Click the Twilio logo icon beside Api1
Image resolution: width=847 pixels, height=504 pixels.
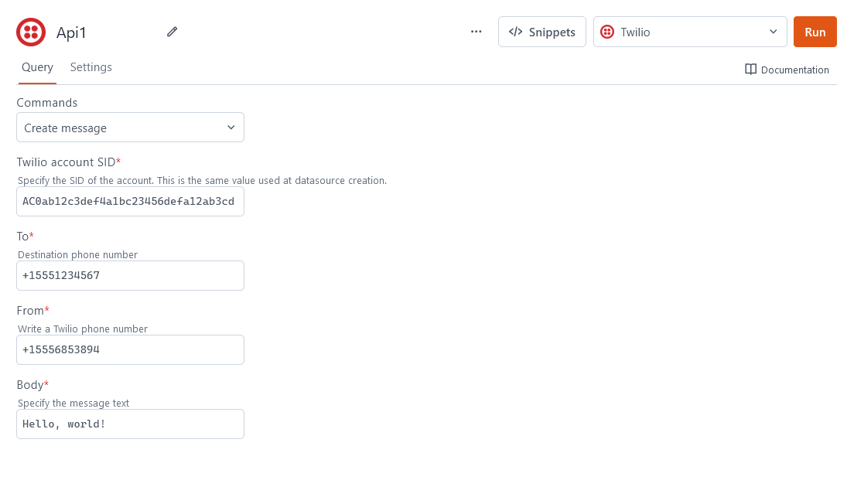(x=31, y=32)
